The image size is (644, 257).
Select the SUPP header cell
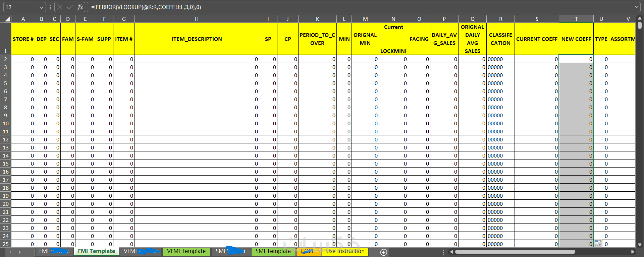point(104,39)
